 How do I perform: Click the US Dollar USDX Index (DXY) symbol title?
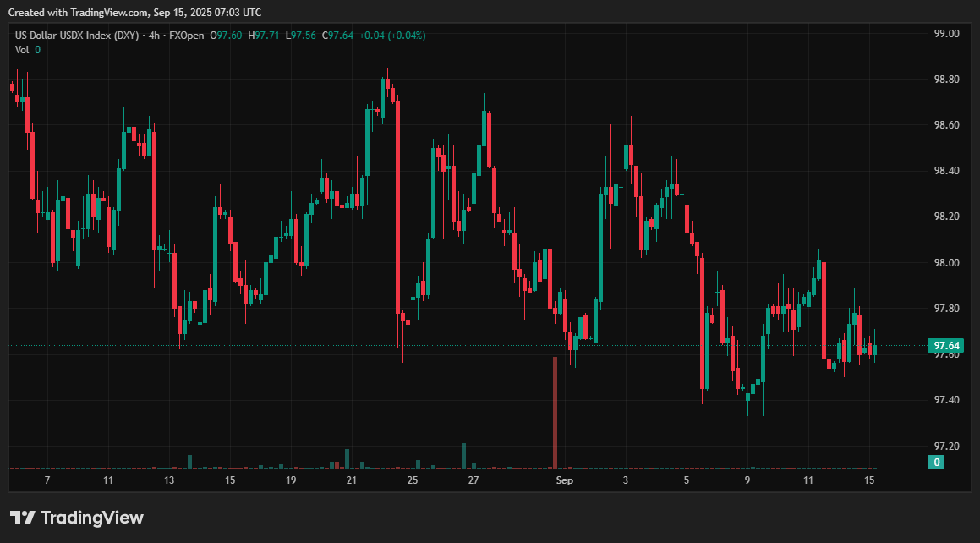click(x=77, y=36)
